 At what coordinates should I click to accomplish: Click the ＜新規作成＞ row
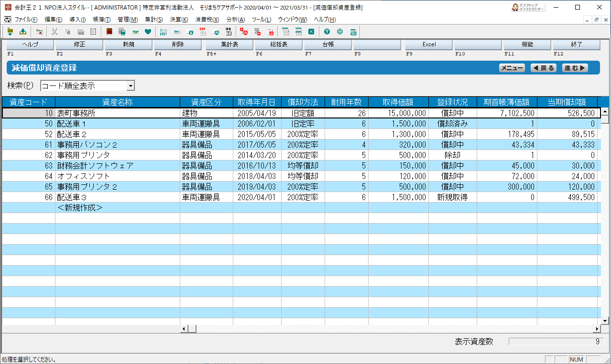[80, 208]
